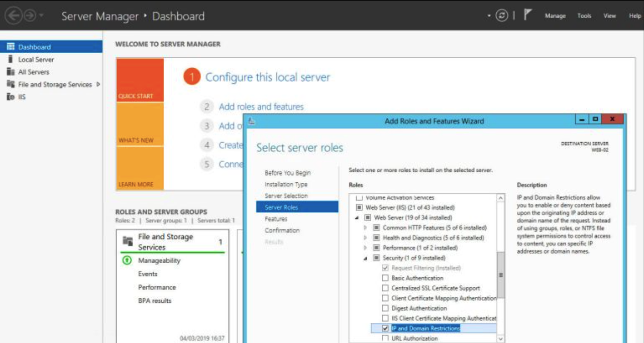Open dropdown arrow beside refresh icon

click(x=489, y=16)
